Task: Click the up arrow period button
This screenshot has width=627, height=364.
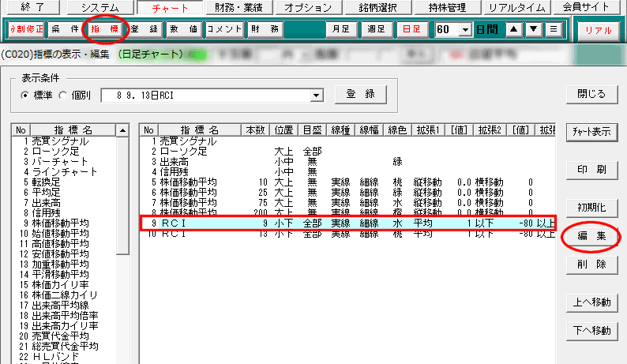Action: [513, 28]
